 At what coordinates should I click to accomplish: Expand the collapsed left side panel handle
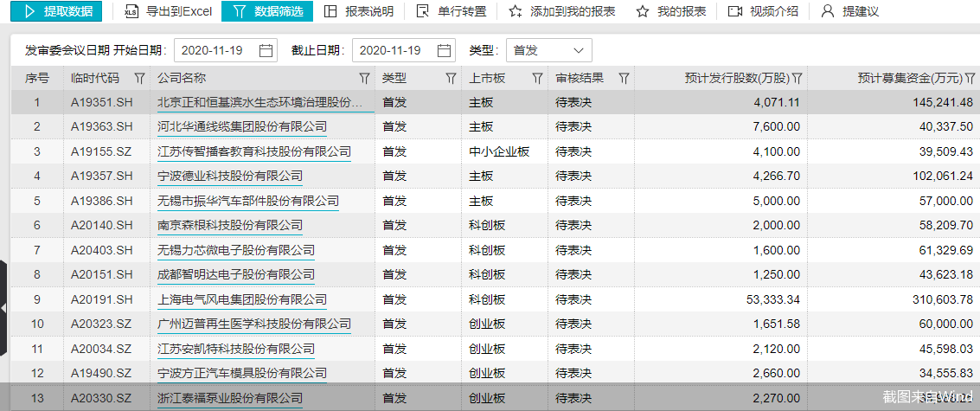pyautogui.click(x=3, y=308)
